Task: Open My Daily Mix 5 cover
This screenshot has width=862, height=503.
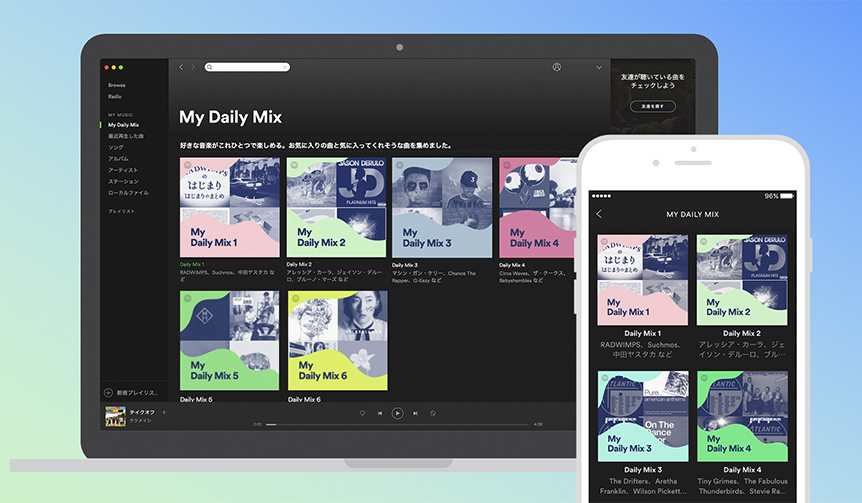Action: point(229,341)
